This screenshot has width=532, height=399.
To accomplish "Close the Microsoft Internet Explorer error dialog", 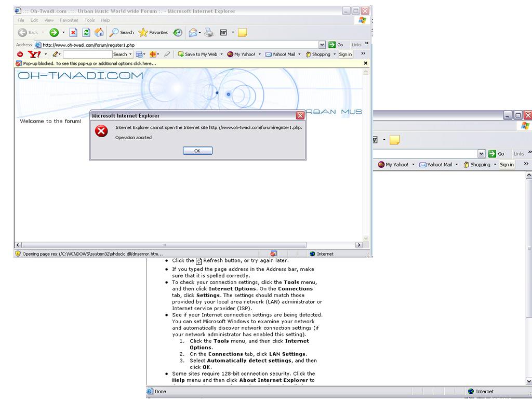I will 300,116.
